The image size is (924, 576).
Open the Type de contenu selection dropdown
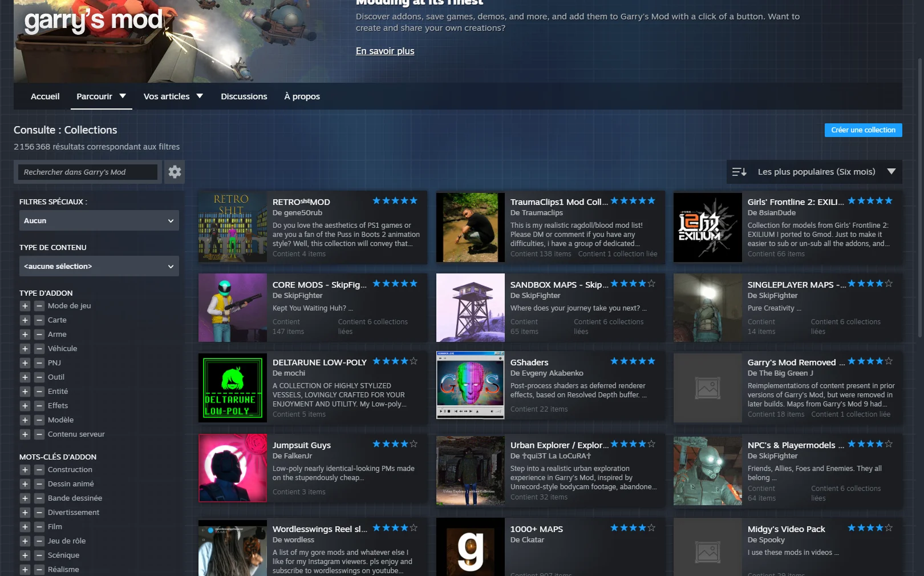(x=99, y=266)
